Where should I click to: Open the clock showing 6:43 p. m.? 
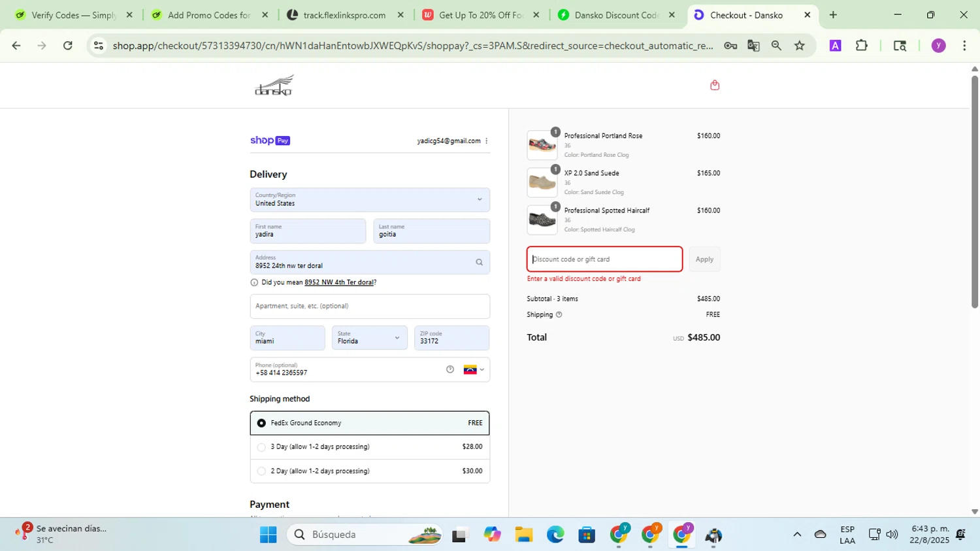[930, 535]
